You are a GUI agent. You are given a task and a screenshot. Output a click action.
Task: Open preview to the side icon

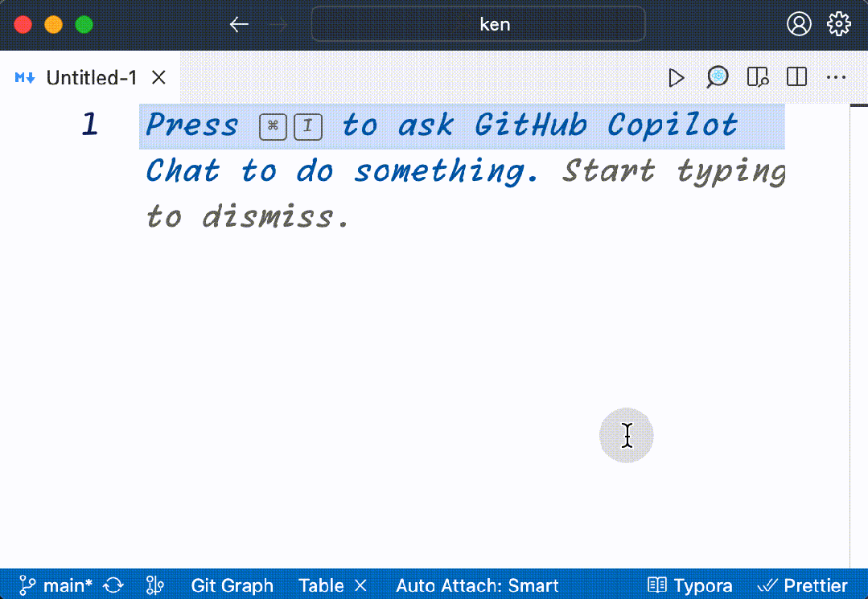tap(757, 77)
